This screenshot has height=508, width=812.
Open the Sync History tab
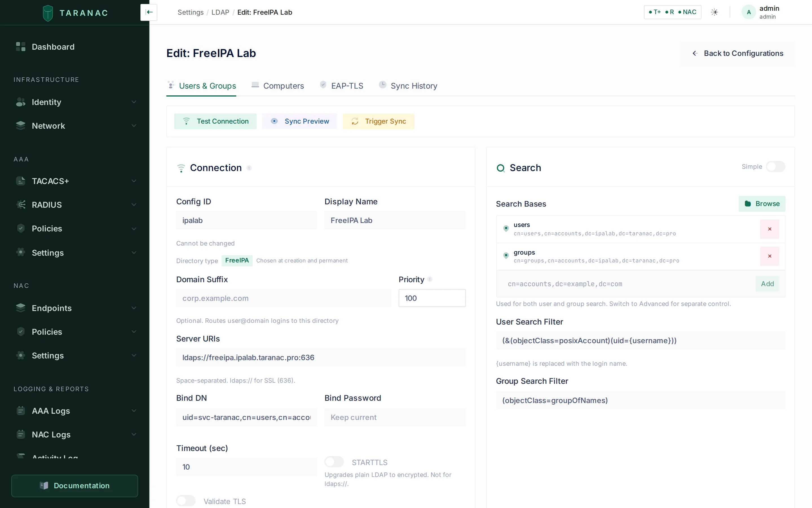tap(408, 86)
